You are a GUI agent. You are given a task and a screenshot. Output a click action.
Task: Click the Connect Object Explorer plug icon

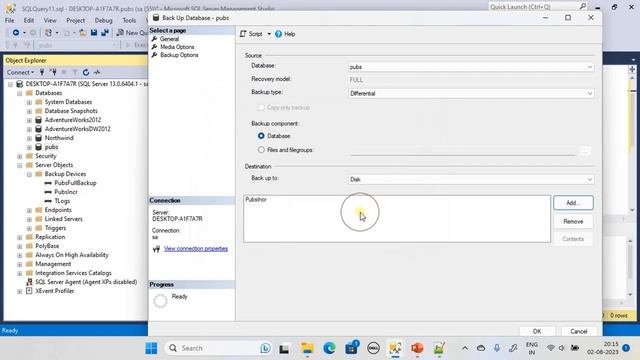[42, 72]
